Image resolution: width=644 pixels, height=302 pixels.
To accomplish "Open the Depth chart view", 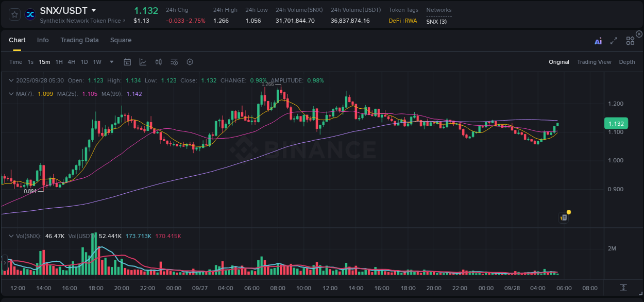I will click(x=627, y=62).
